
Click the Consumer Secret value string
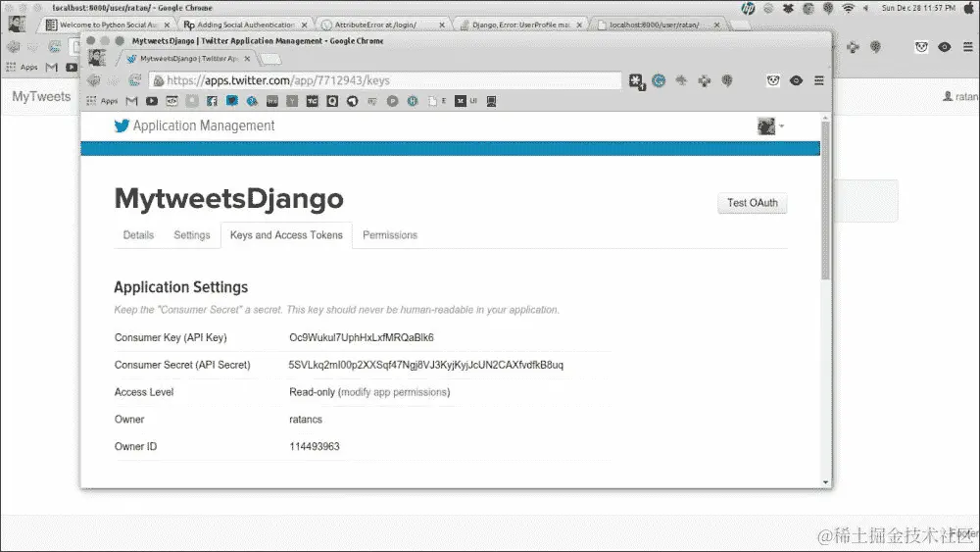(x=425, y=365)
